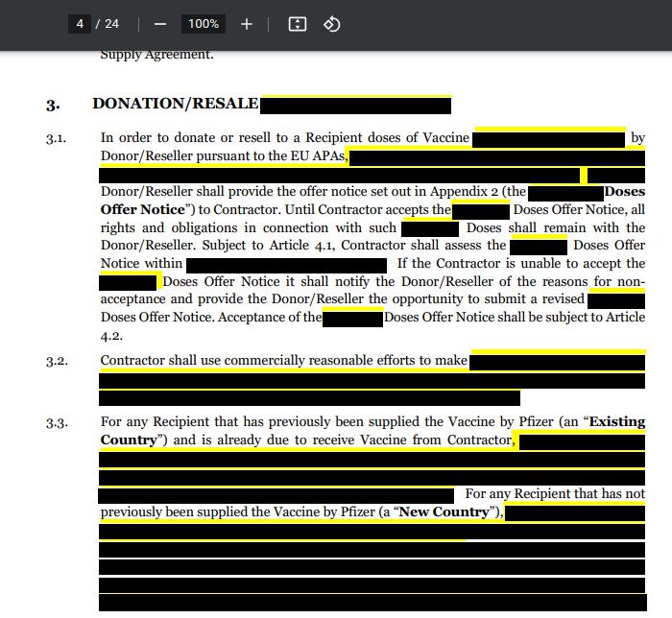Click the bold 'New Country' term

(444, 512)
